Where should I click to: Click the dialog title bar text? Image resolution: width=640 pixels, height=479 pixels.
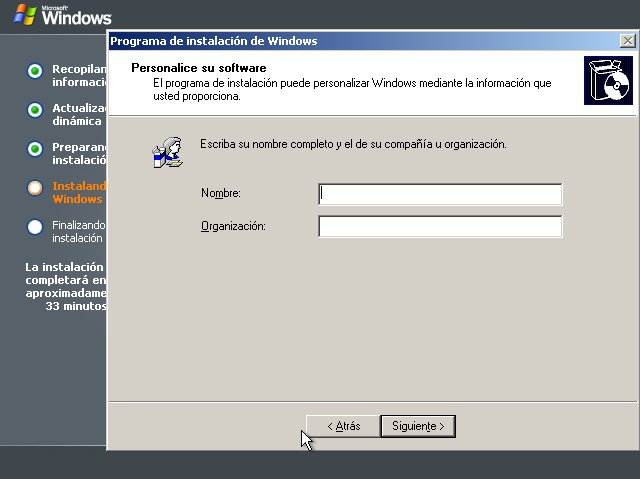pyautogui.click(x=213, y=41)
